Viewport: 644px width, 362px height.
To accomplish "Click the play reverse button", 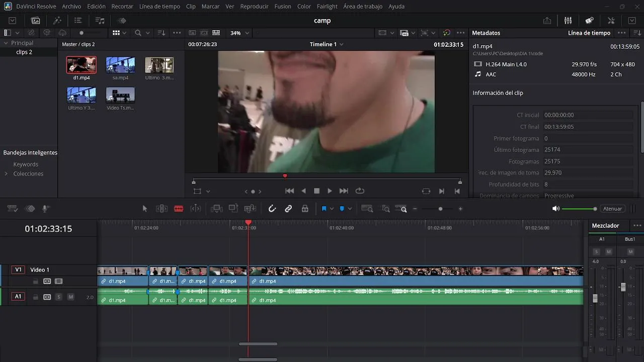I will pyautogui.click(x=303, y=191).
